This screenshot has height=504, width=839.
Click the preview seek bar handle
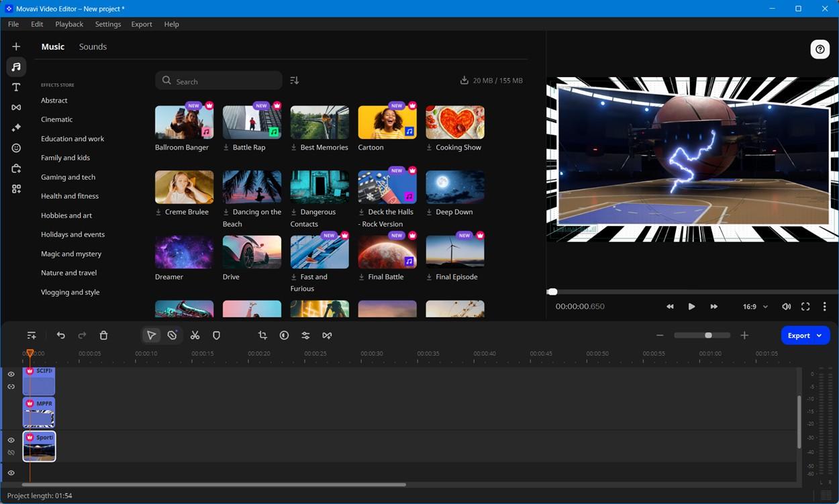tap(552, 292)
